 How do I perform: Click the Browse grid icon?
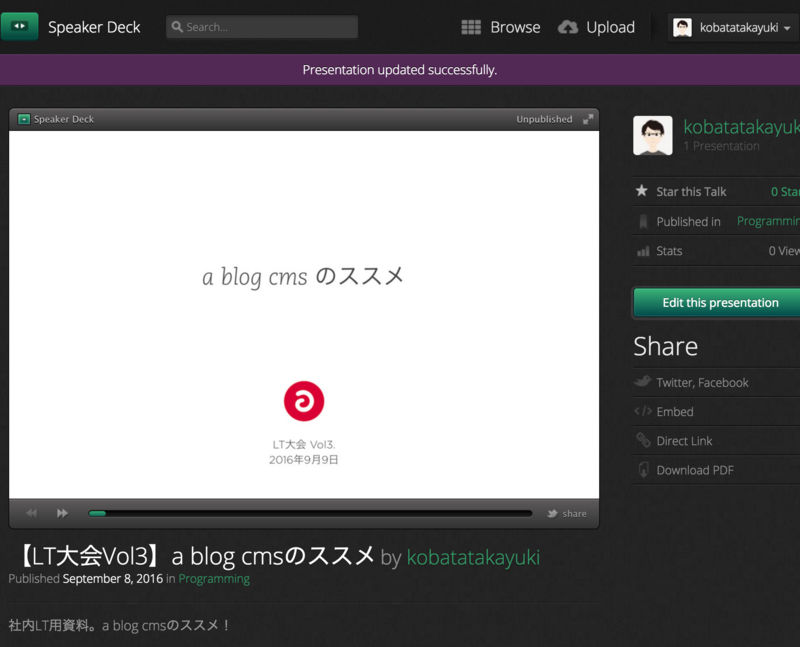tap(471, 27)
